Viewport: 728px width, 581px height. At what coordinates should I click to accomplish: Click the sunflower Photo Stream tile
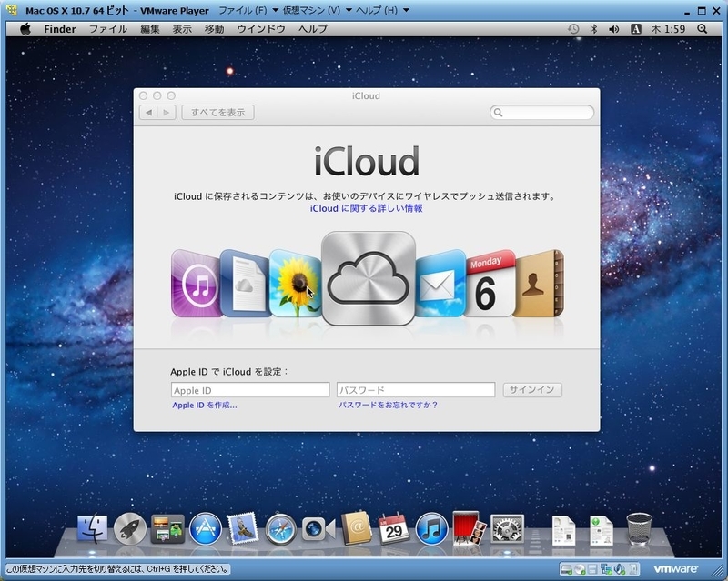pyautogui.click(x=295, y=284)
